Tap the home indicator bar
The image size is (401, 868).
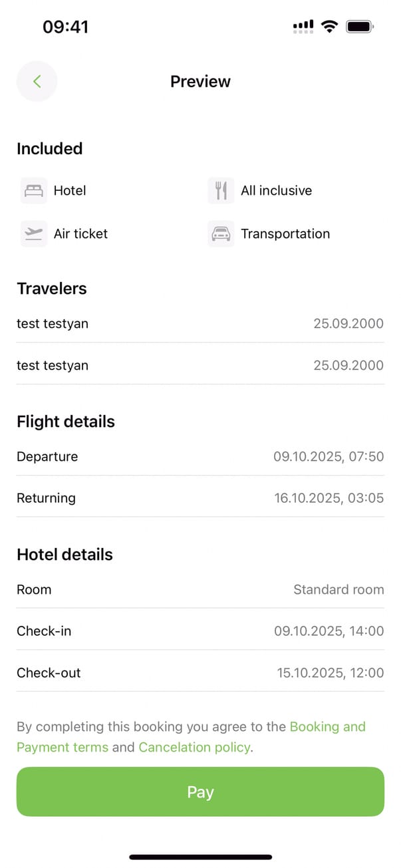tap(200, 857)
